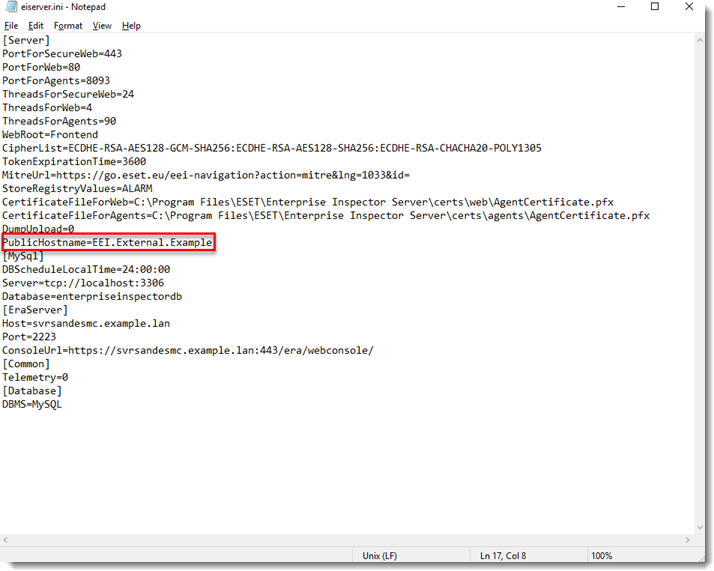Click the [Database] section header line

point(32,391)
